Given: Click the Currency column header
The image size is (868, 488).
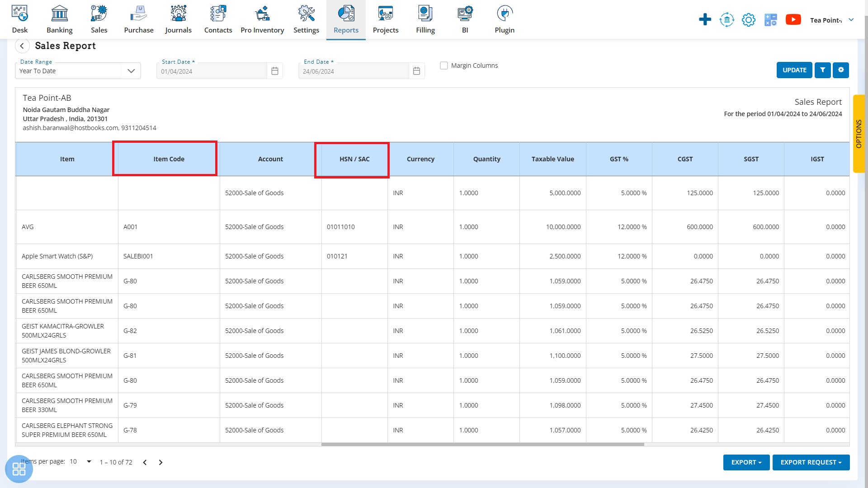Looking at the screenshot, I should tap(420, 159).
